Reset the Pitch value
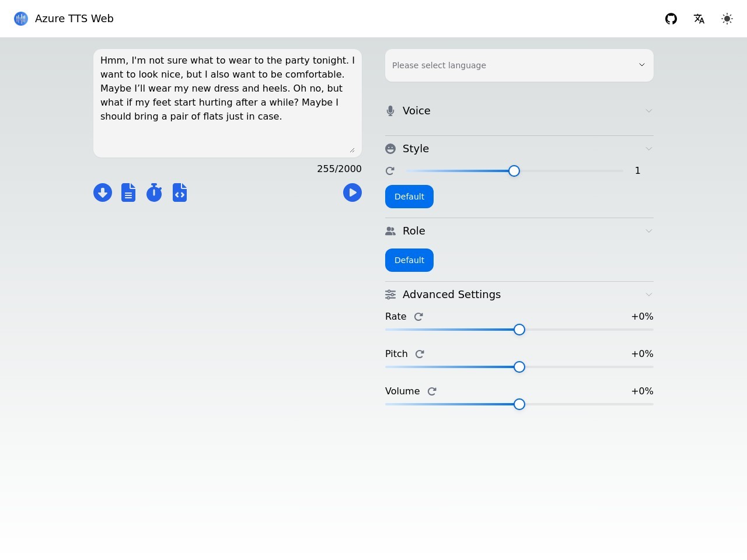 coord(420,354)
